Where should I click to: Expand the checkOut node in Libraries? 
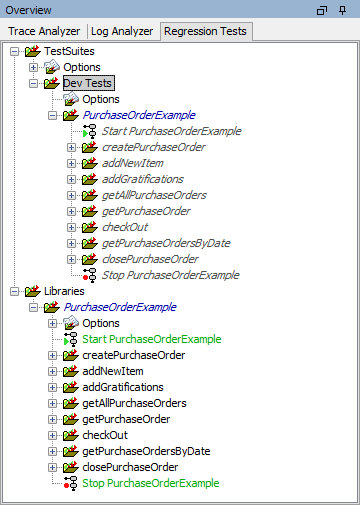pos(52,435)
